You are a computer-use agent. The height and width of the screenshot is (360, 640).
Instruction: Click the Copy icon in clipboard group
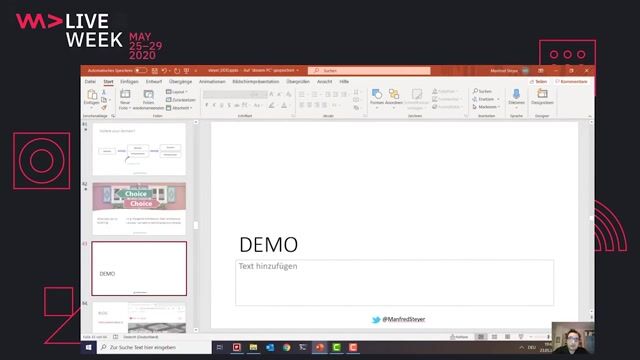coord(104,100)
